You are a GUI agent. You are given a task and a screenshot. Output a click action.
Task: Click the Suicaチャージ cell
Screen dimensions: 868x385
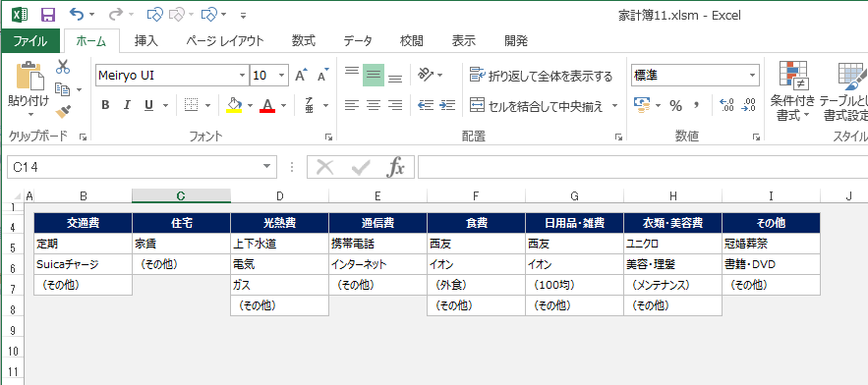coord(83,264)
